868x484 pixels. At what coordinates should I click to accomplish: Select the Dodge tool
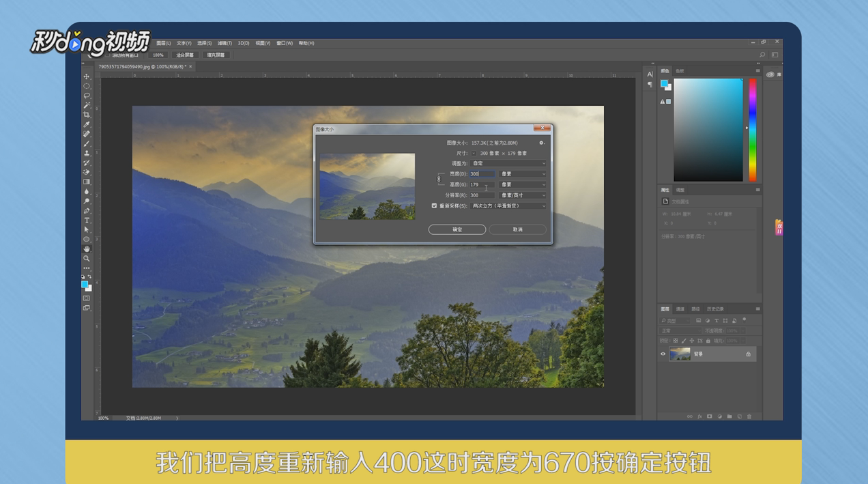tap(87, 201)
